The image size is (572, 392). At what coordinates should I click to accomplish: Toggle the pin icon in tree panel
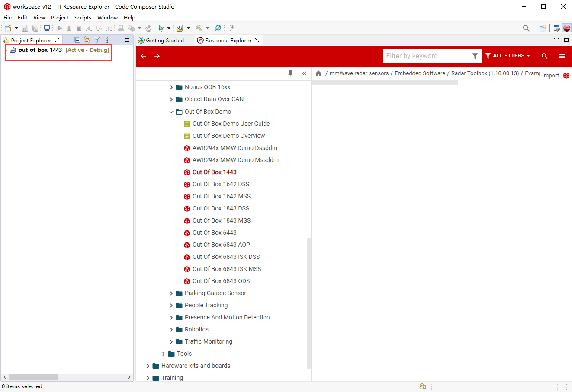click(x=290, y=73)
